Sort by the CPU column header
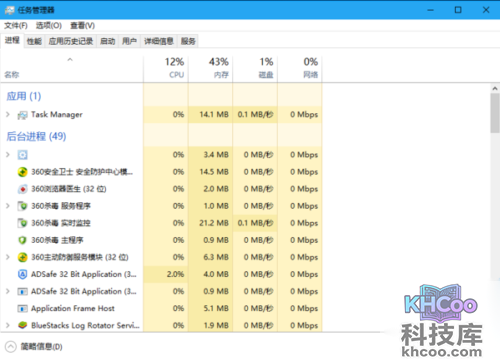500x361 pixels. coord(166,68)
